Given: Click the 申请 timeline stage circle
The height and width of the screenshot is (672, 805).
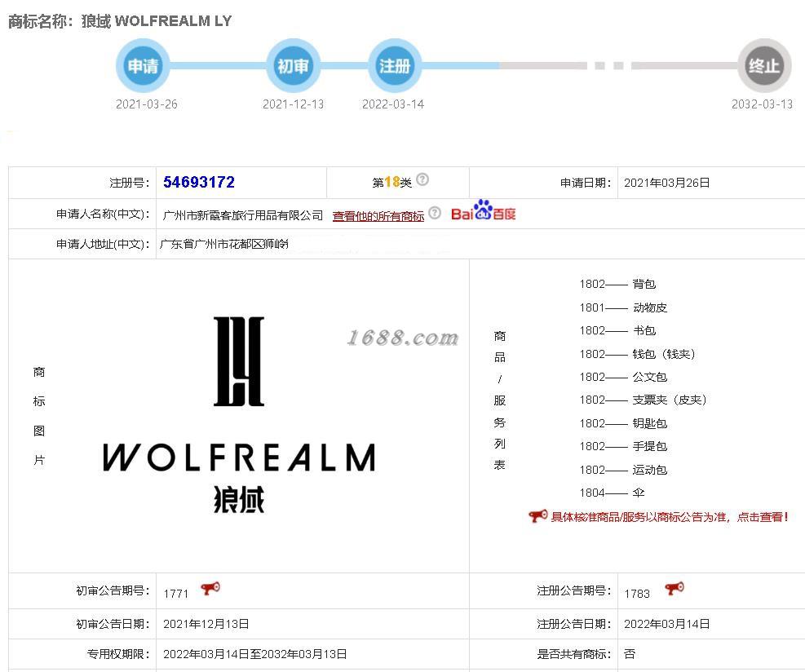Looking at the screenshot, I should (143, 66).
